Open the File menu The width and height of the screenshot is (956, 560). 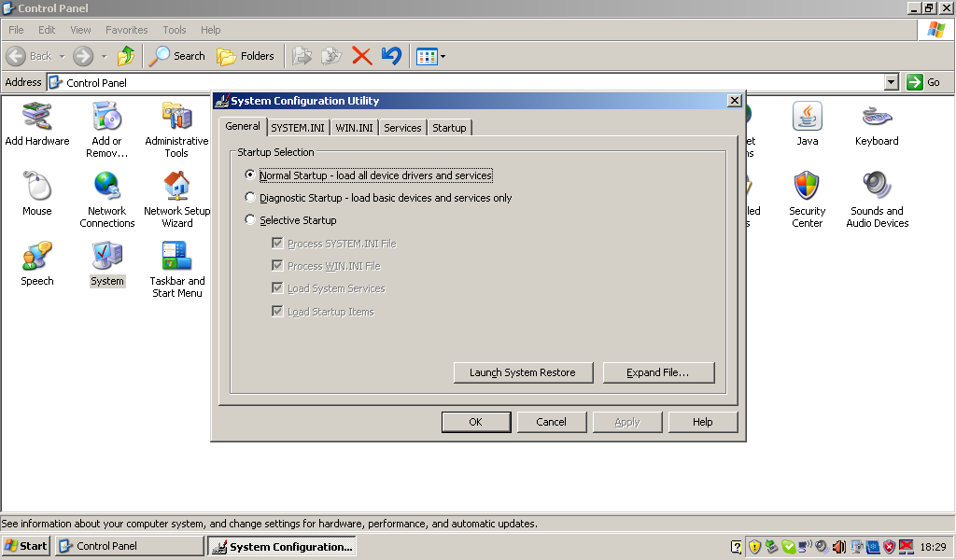(x=16, y=30)
